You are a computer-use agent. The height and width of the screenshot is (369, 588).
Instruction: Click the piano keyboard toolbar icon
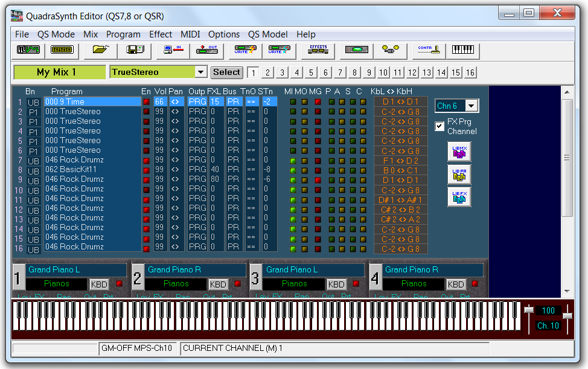(463, 51)
